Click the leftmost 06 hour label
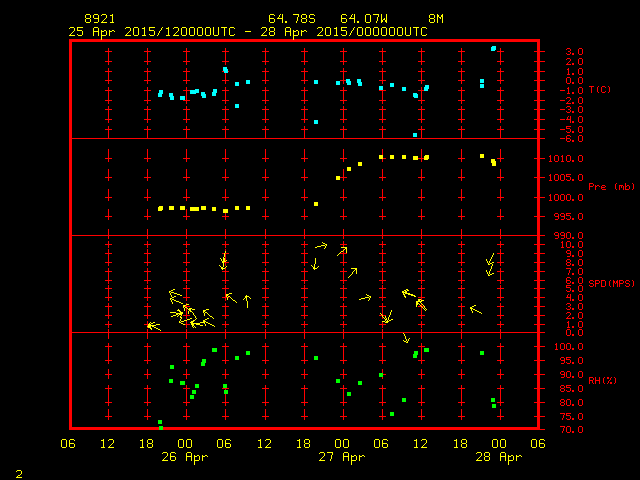 pos(69,444)
